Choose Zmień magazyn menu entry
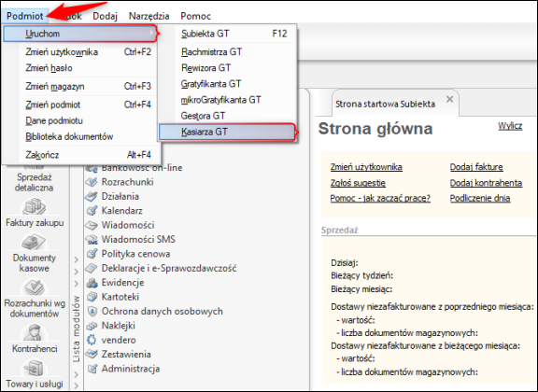Screen dimensions: 538x392 [x=79, y=87]
